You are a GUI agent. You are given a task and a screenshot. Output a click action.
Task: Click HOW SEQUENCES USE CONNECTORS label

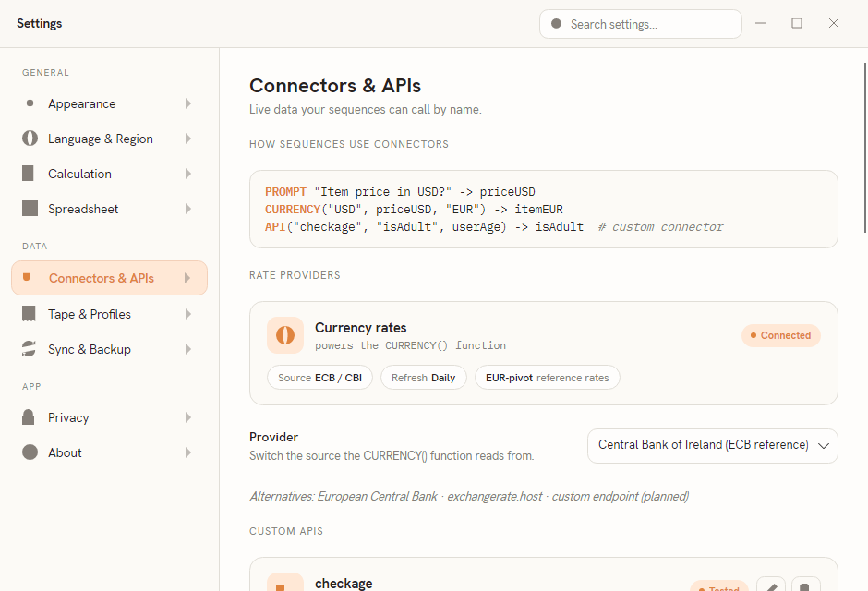(349, 144)
